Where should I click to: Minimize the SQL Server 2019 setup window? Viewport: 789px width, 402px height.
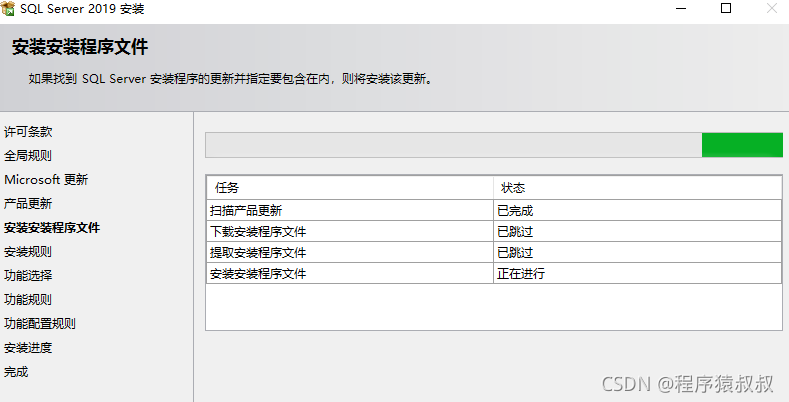(681, 9)
